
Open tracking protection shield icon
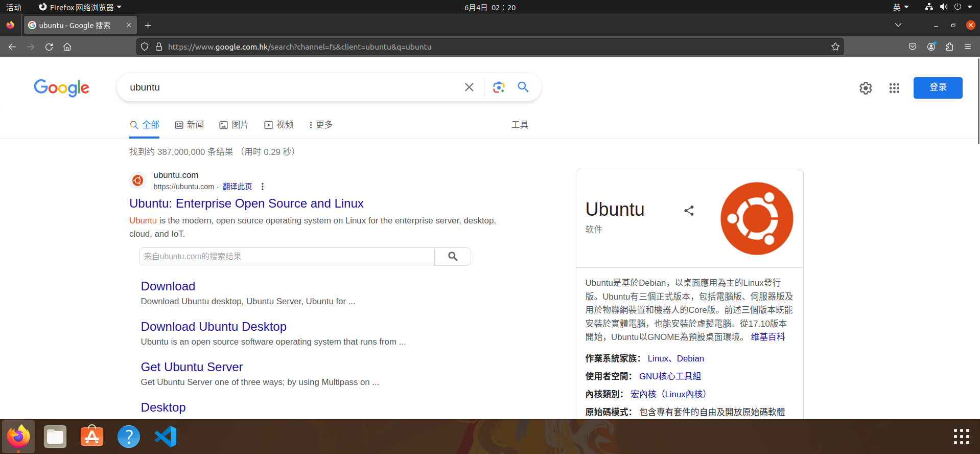click(x=145, y=47)
